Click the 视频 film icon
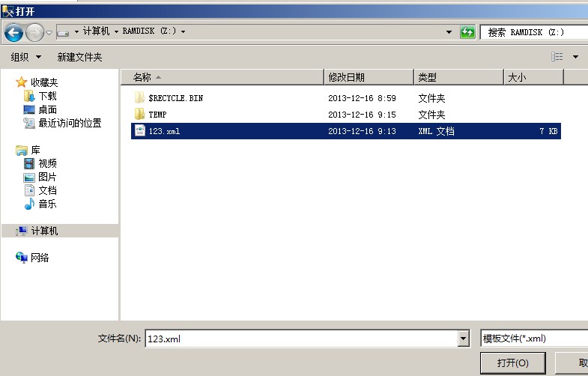Viewport: 588px width, 376px height. tap(29, 163)
